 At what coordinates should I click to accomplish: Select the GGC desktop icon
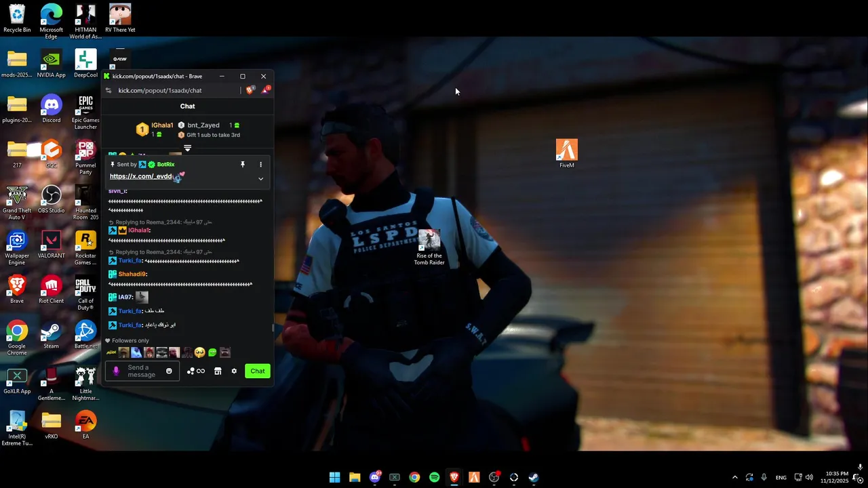coord(51,154)
